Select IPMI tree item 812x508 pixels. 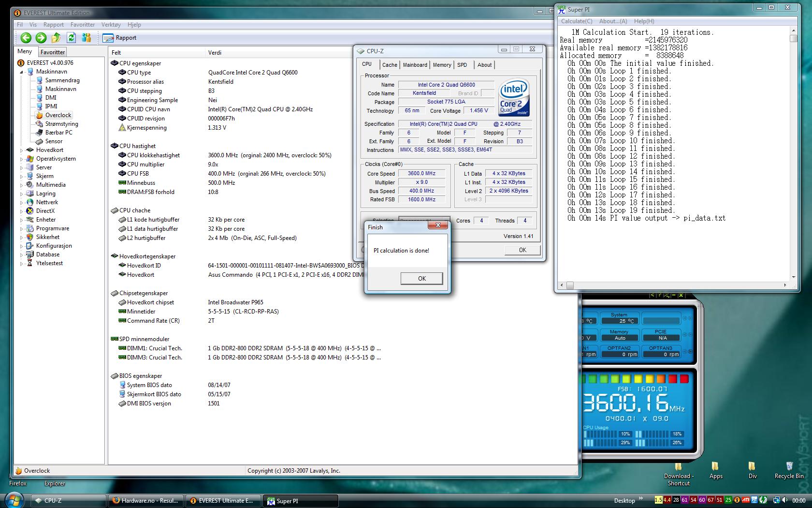(51, 106)
